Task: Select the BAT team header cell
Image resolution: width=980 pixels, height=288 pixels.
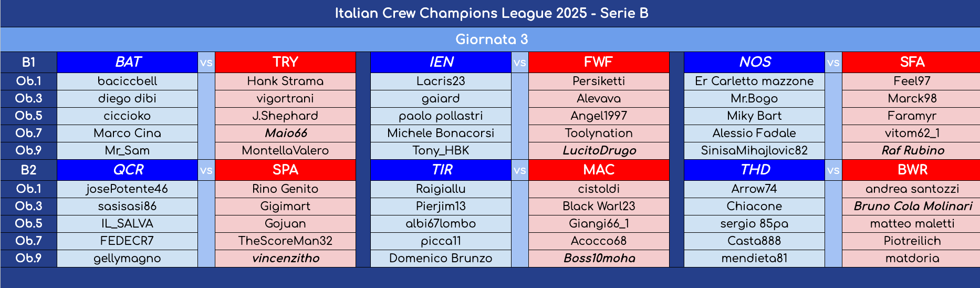Action: tap(128, 62)
